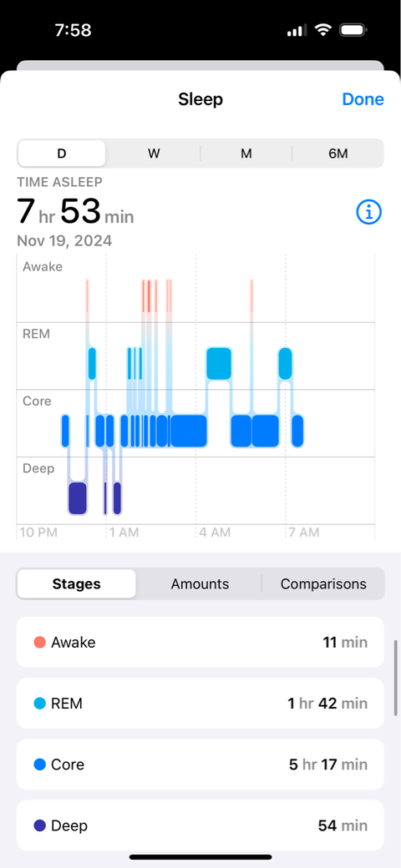Viewport: 401px width, 868px height.
Task: Switch to the 6M view
Action: point(338,154)
